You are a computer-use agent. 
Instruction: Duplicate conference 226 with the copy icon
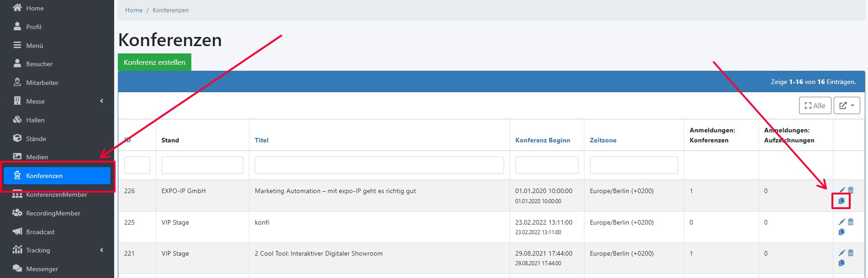coord(842,201)
